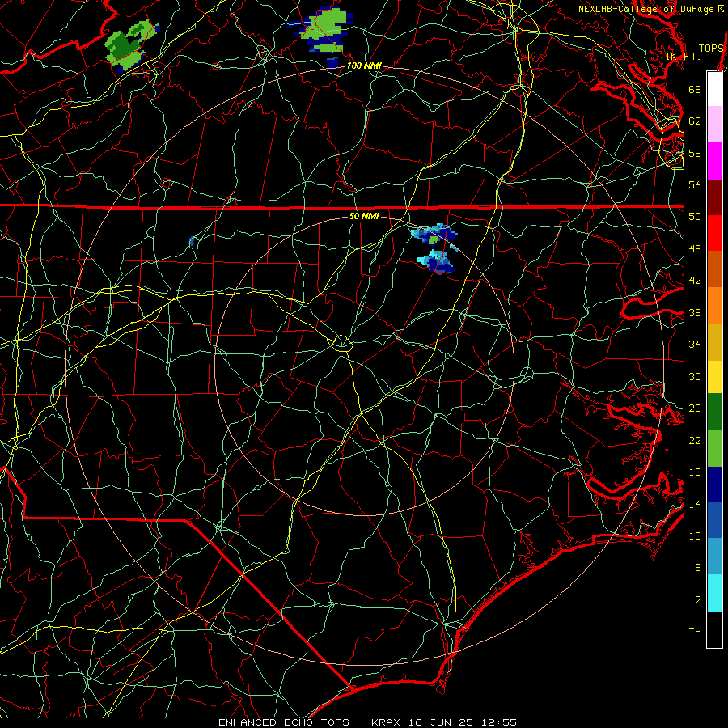The image size is (728, 728).
Task: Click the white swatch in the tops legend
Action: (x=714, y=89)
